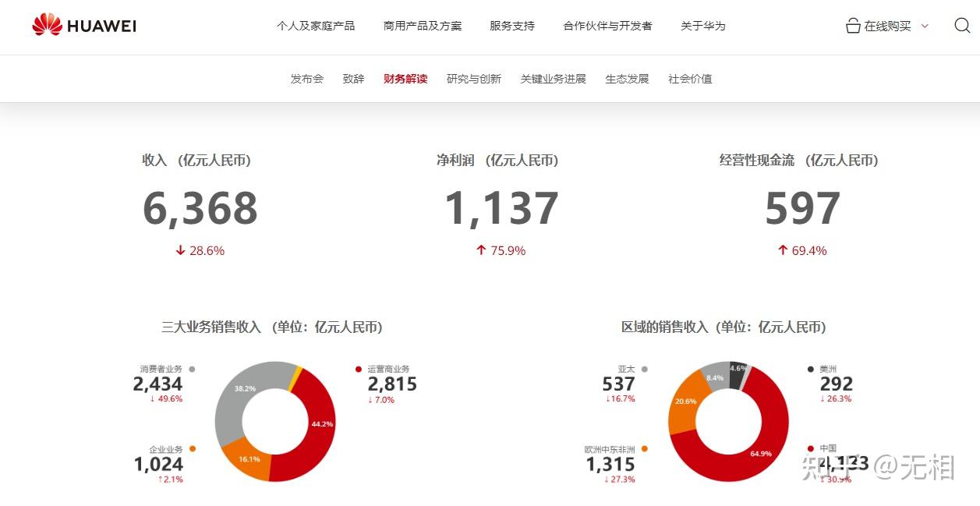
Task: Click the red legend dot for 运营商业务
Action: (359, 369)
